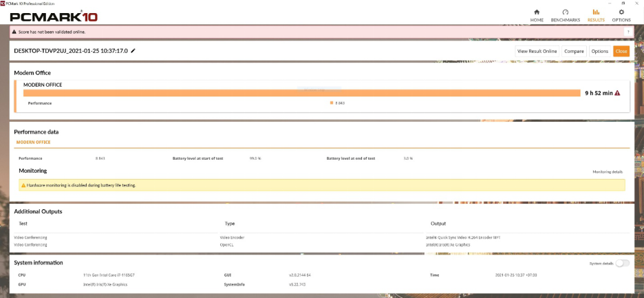
Task: Click the SystemInfo v5.22.743 value
Action: (297, 284)
